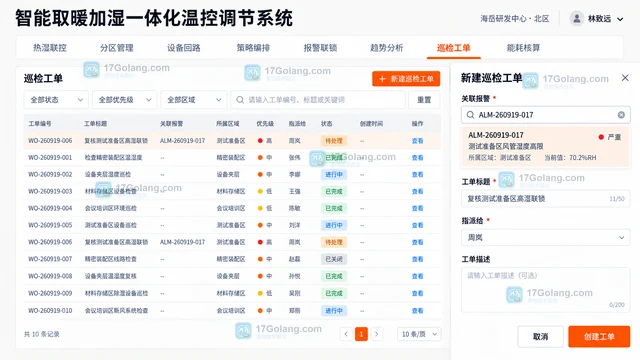Open the 能耗核算 tab

tap(523, 48)
